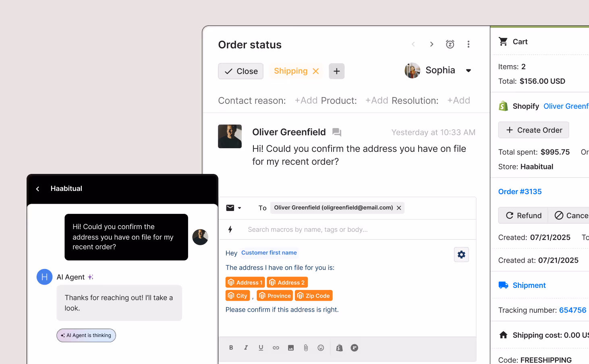Click customer avatar in Haabitual chat

coord(200,237)
